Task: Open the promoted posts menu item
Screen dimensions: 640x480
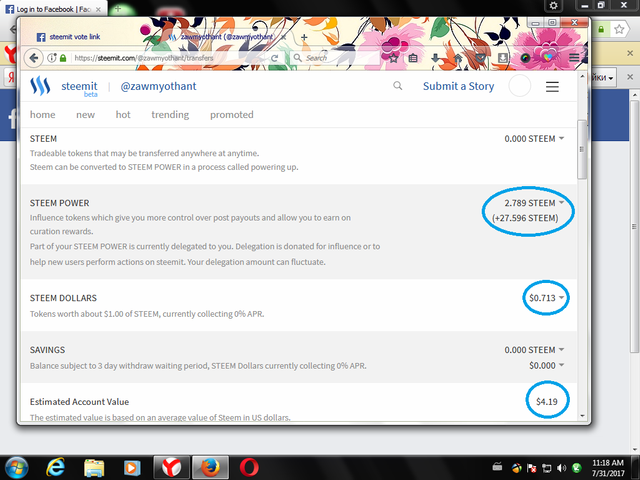Action: click(x=231, y=115)
